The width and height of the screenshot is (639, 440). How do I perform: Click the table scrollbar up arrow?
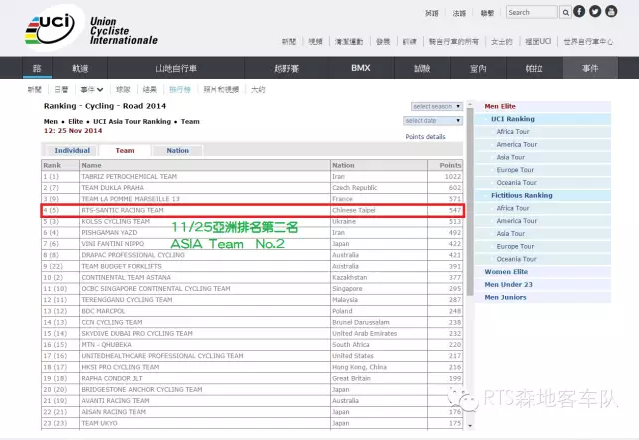click(x=470, y=105)
